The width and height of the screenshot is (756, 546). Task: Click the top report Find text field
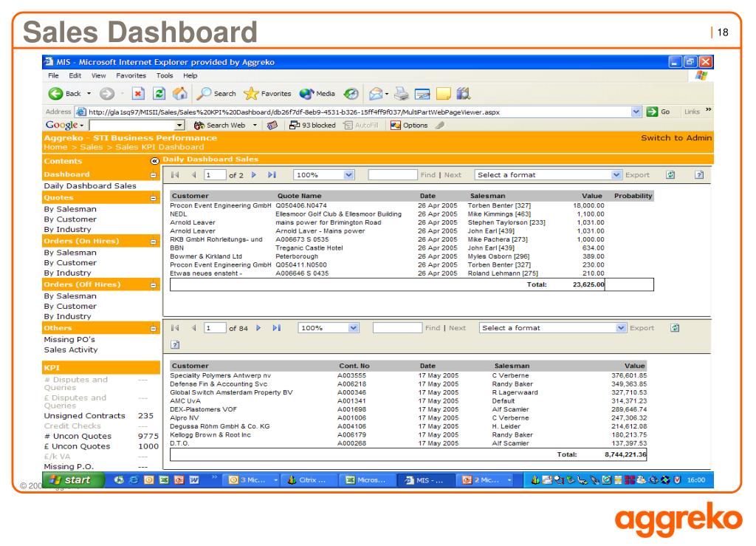pos(393,174)
